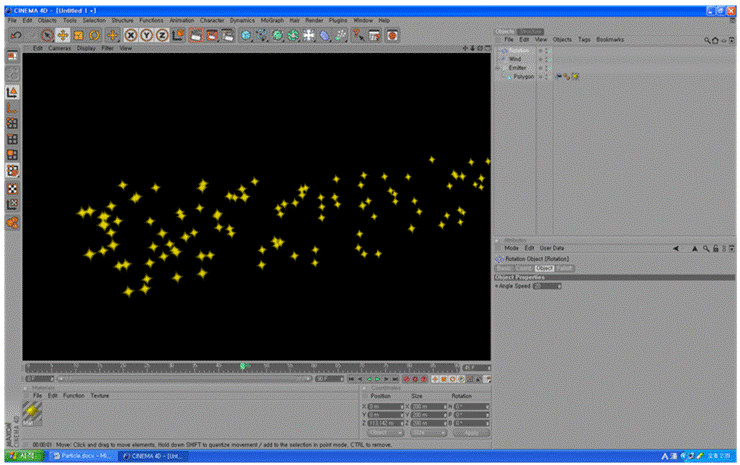Screen dimensions: 740x465
Task: Select the yellow material thumbnail
Action: [x=32, y=412]
